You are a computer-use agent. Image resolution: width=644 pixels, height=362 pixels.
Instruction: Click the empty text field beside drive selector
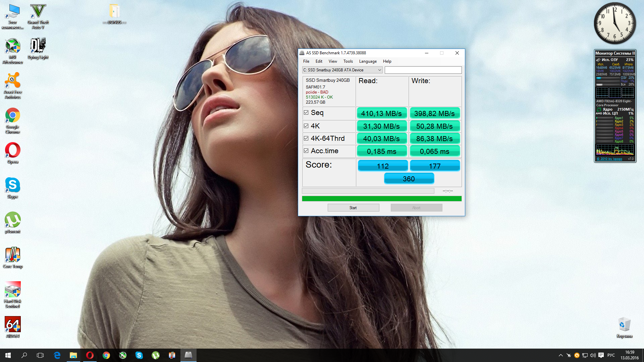[x=423, y=70]
